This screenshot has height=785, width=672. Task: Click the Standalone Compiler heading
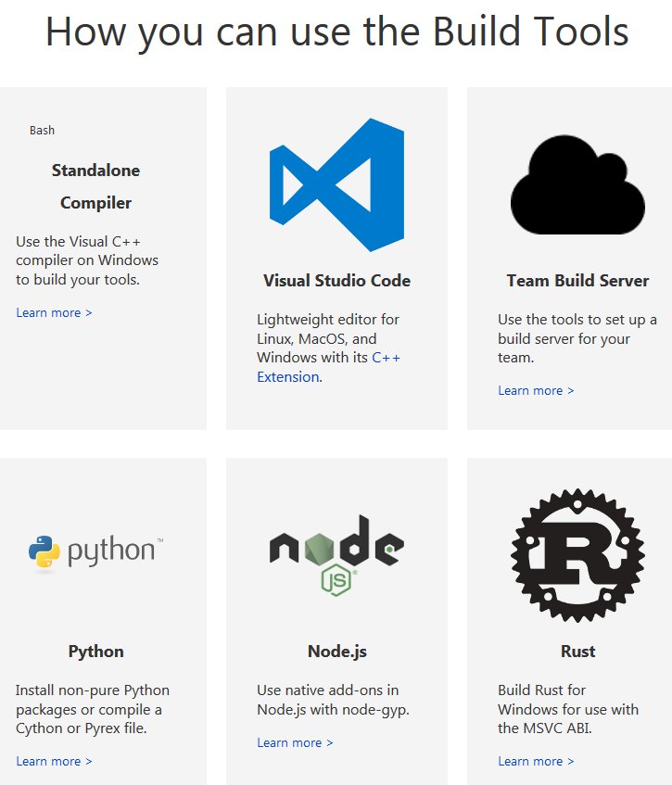click(95, 186)
